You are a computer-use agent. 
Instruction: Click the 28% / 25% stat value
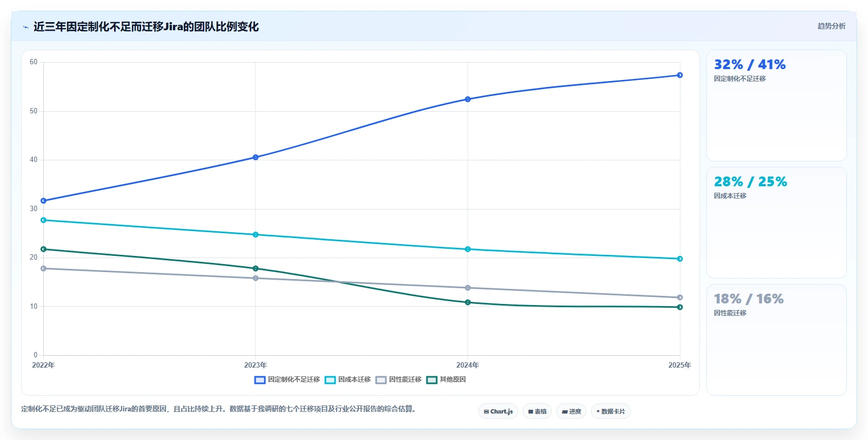point(750,182)
